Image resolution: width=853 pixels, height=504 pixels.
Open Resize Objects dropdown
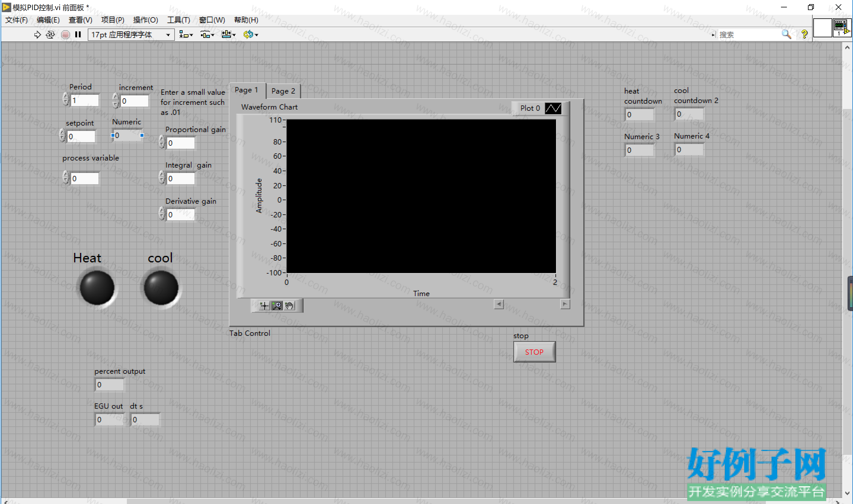(x=229, y=35)
